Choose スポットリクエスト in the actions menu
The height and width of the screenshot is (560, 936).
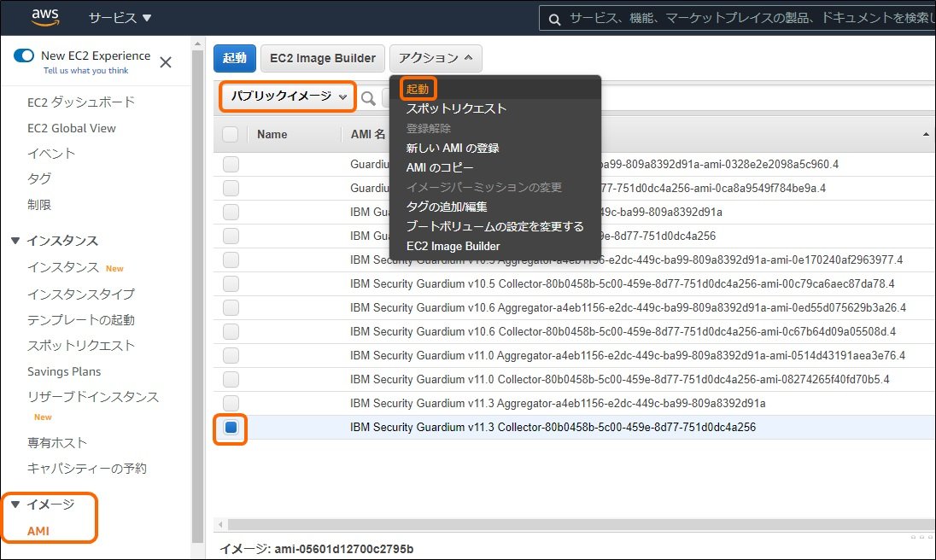[x=456, y=108]
